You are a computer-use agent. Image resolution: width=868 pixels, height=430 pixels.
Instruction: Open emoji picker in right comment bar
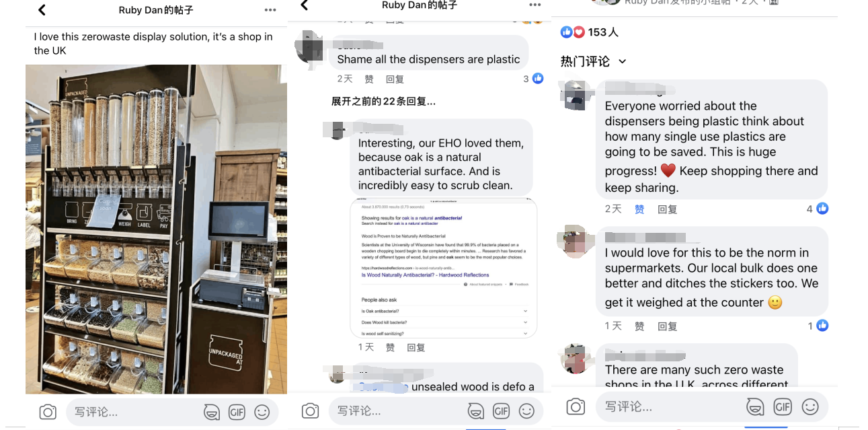810,406
